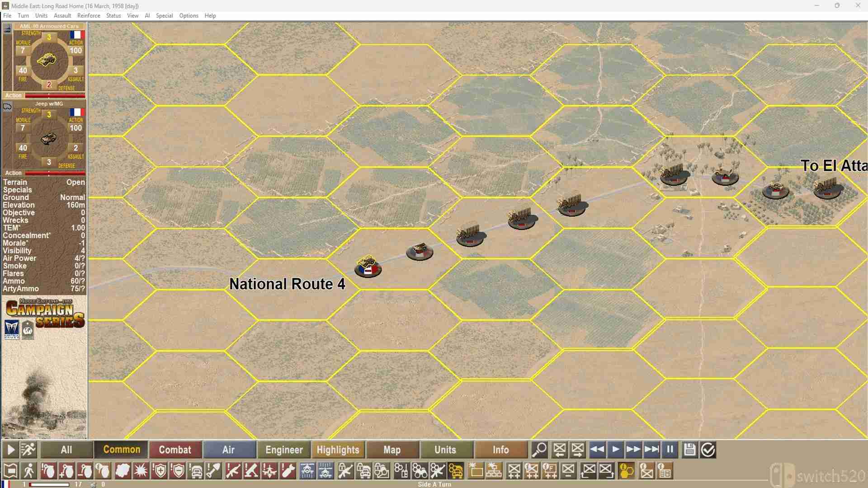Toggle the yellow vehicle highlight icon
Screen dimensions: 868x488
tap(456, 471)
